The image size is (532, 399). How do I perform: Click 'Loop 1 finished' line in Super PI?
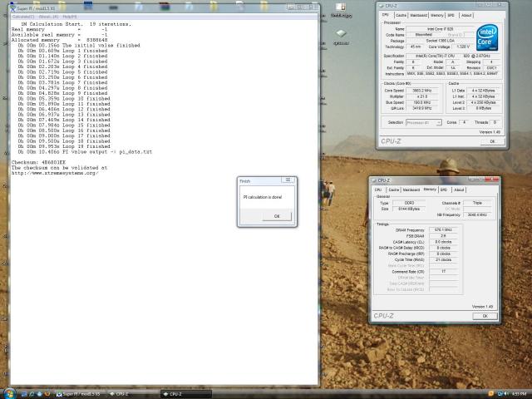tap(62, 51)
